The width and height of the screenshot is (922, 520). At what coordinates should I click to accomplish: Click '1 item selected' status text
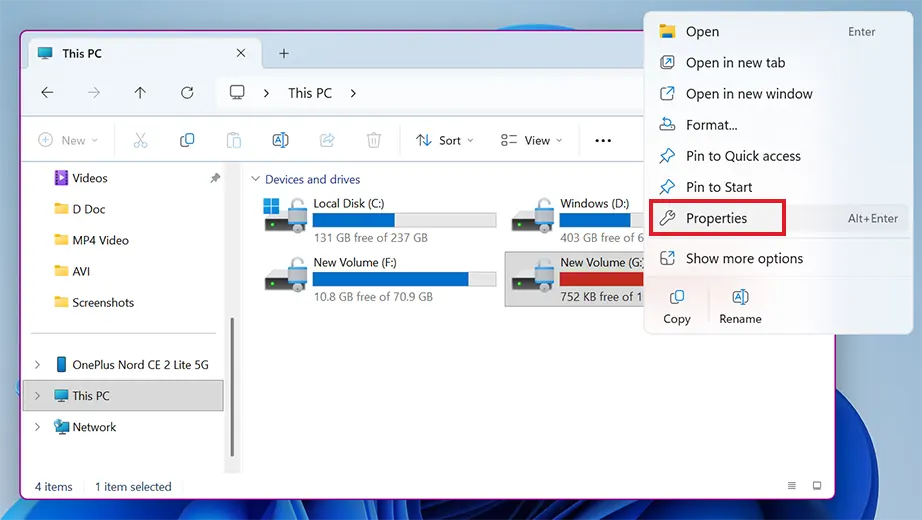point(133,486)
